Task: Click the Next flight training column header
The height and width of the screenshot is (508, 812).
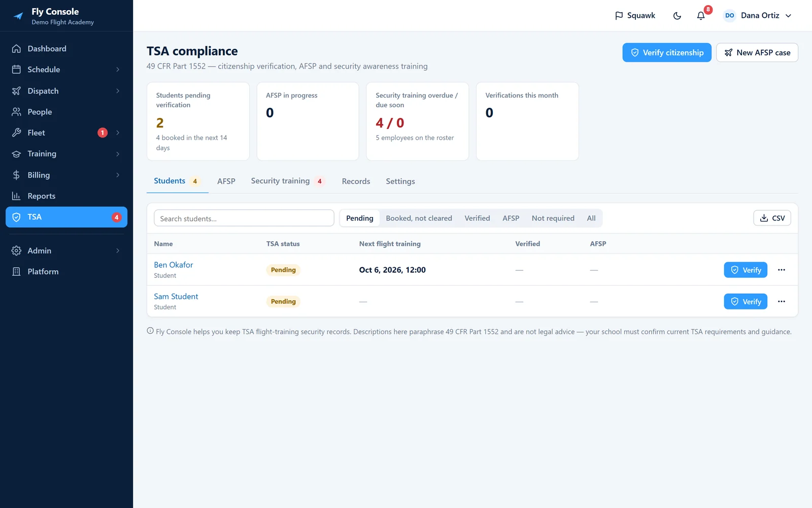Action: [x=390, y=244]
